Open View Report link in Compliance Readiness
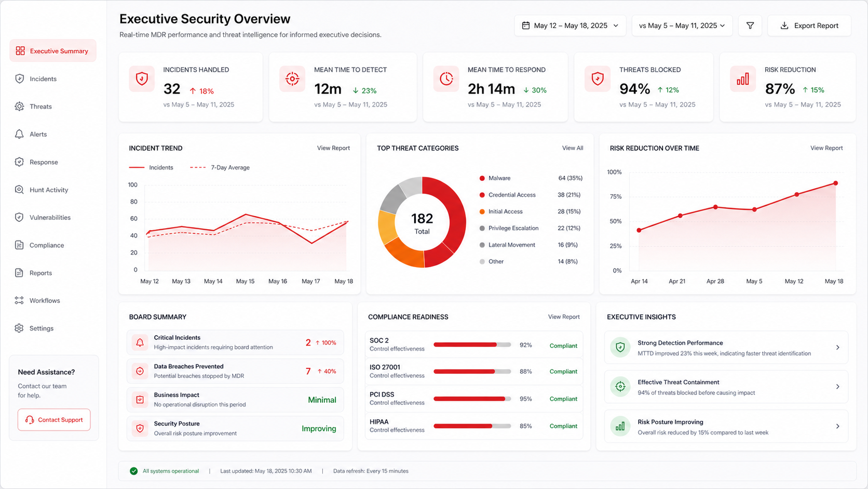 click(564, 316)
